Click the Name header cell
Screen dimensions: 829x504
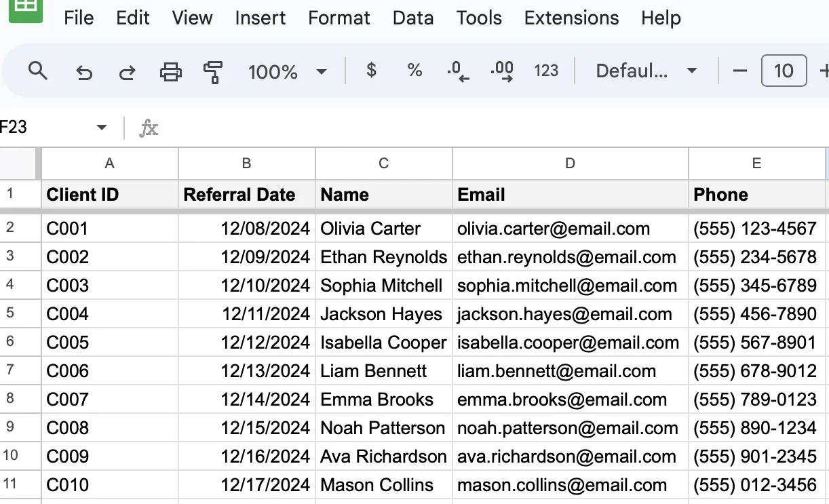(x=384, y=195)
